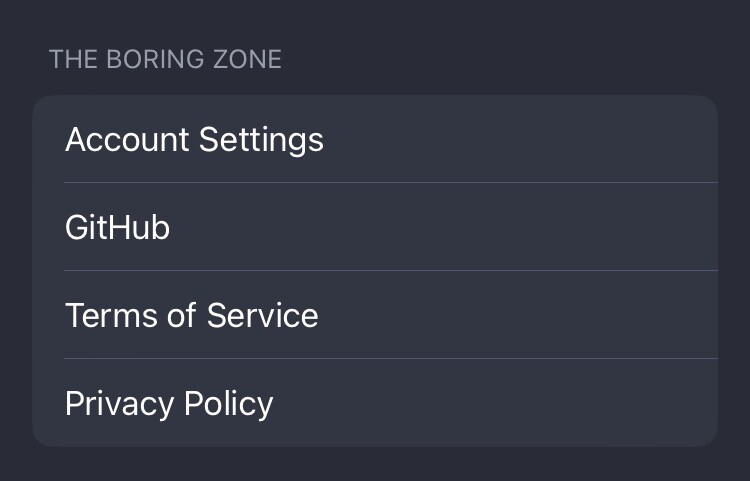Click the 'Account Settings' text label

pos(194,139)
